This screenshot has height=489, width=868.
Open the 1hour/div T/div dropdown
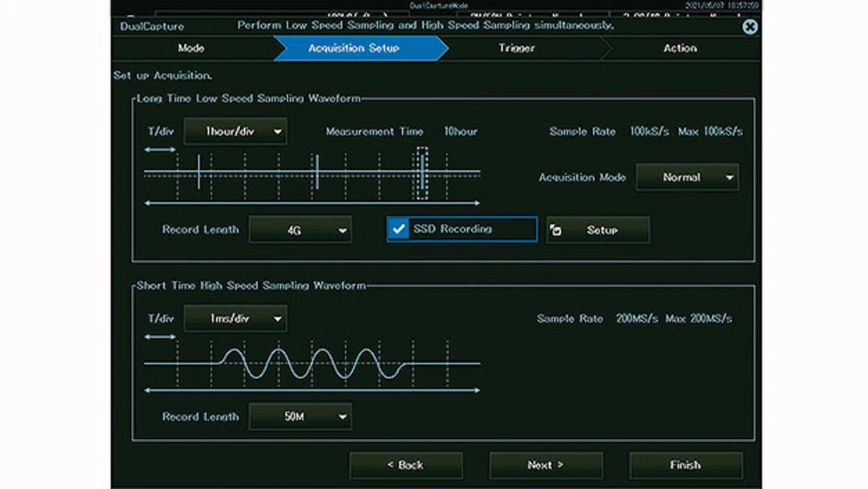click(235, 132)
